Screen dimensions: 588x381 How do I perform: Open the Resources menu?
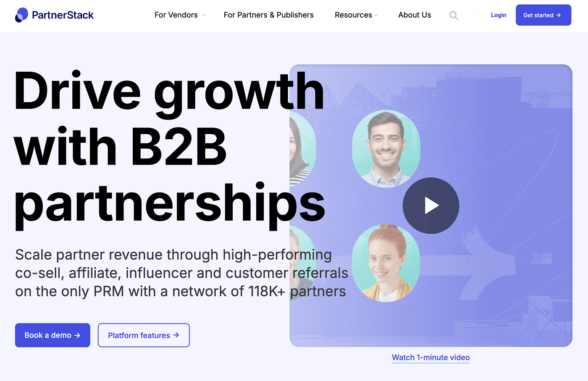point(353,15)
